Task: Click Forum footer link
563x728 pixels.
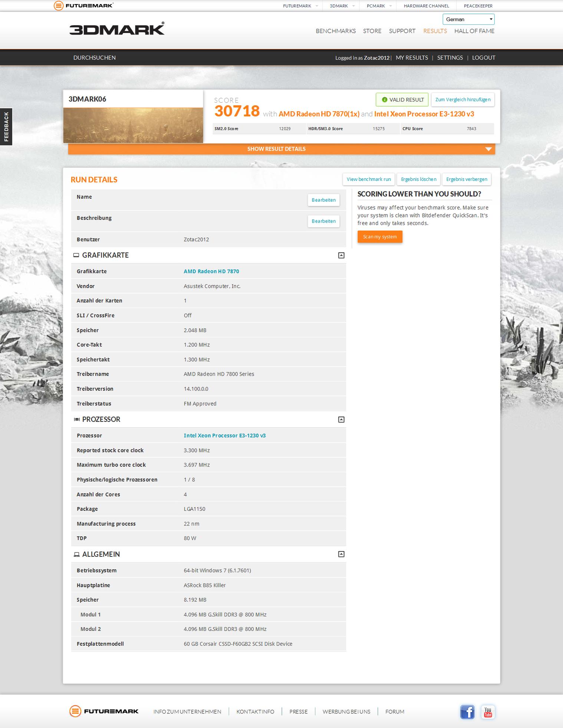Action: [x=395, y=711]
